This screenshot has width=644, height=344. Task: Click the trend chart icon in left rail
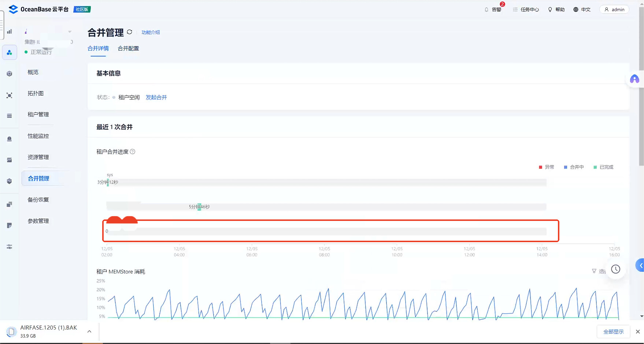point(10,160)
